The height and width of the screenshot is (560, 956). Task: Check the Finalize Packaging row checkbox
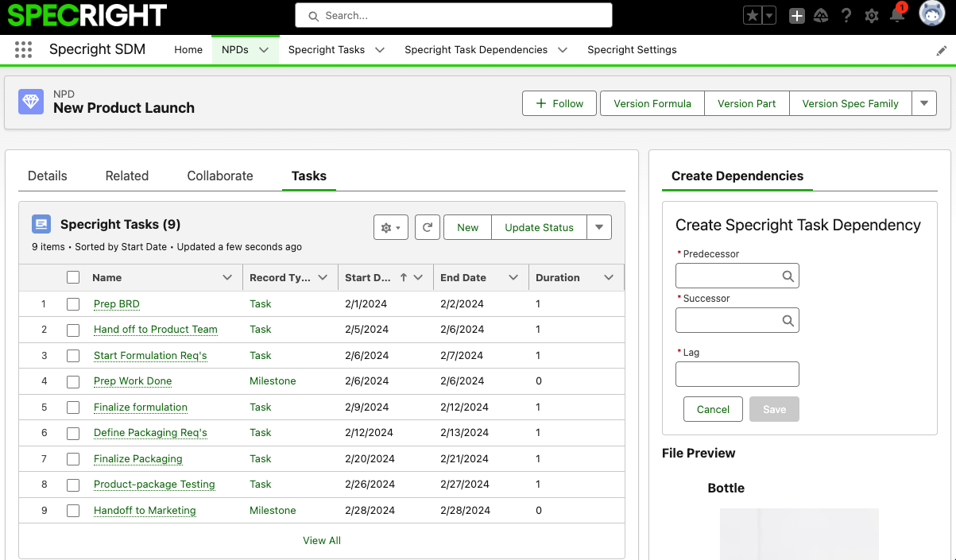coord(73,459)
